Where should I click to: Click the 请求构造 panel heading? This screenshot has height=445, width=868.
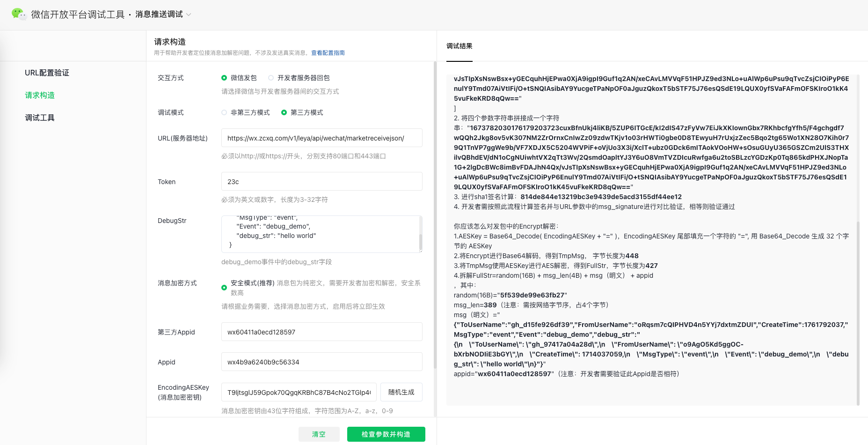(170, 42)
